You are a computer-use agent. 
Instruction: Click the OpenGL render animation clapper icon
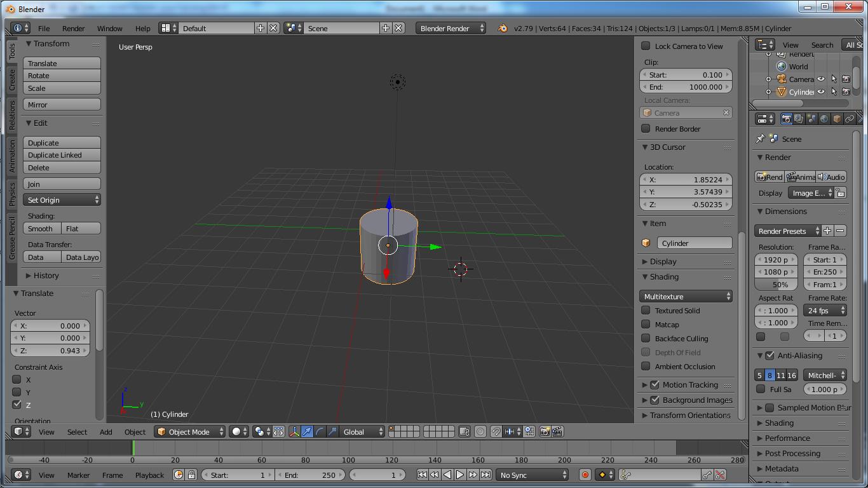(x=557, y=431)
